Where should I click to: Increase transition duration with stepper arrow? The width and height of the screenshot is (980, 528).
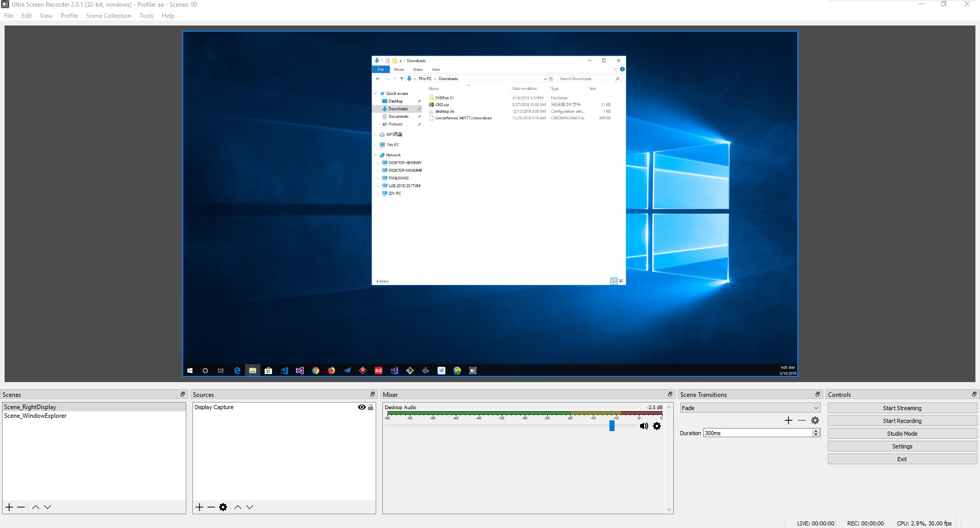pos(816,431)
